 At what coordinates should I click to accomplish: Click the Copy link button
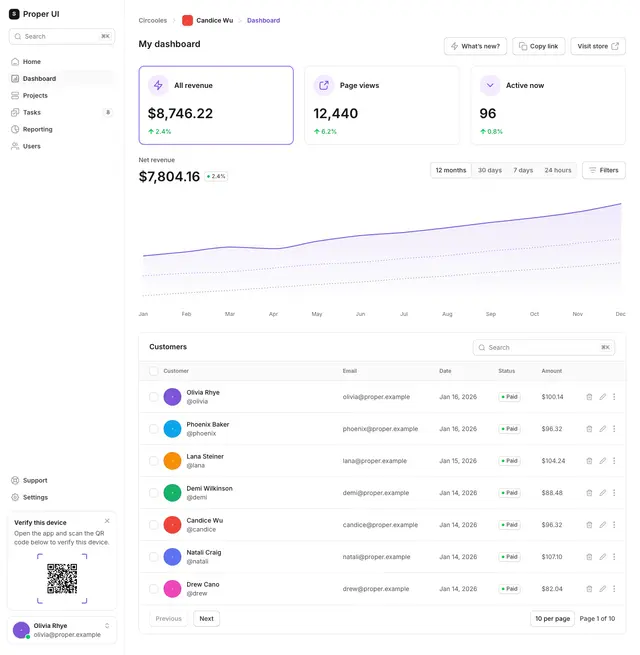click(x=539, y=46)
